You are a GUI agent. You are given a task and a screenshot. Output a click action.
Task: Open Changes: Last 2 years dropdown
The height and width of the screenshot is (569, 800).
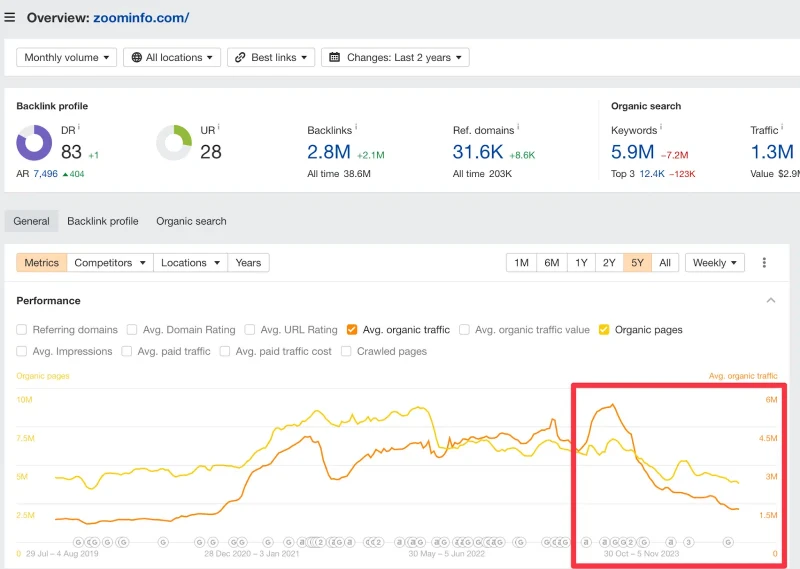(395, 57)
